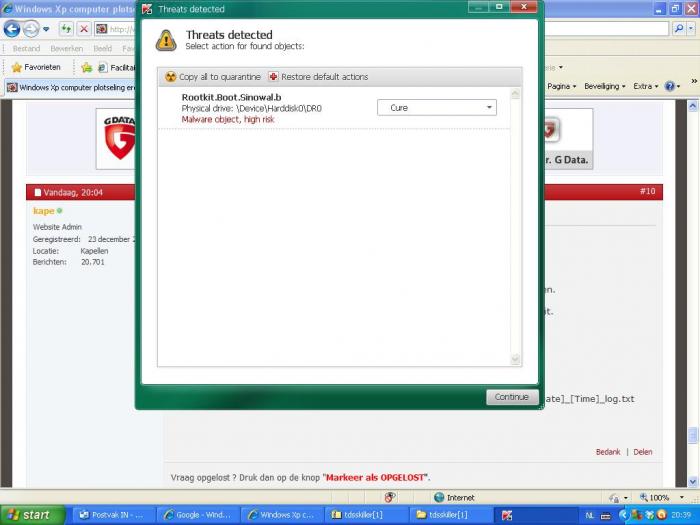Click Markeer als OPGELOST red text
The image size is (700, 525).
[x=375, y=478]
